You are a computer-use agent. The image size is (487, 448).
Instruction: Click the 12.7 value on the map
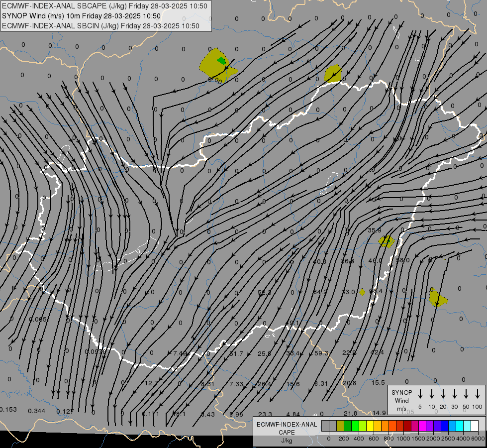click(x=151, y=383)
